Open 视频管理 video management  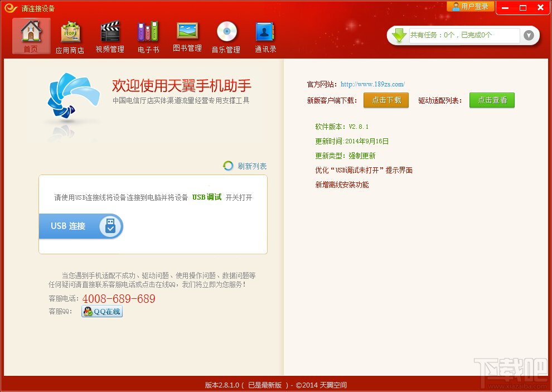pyautogui.click(x=110, y=37)
